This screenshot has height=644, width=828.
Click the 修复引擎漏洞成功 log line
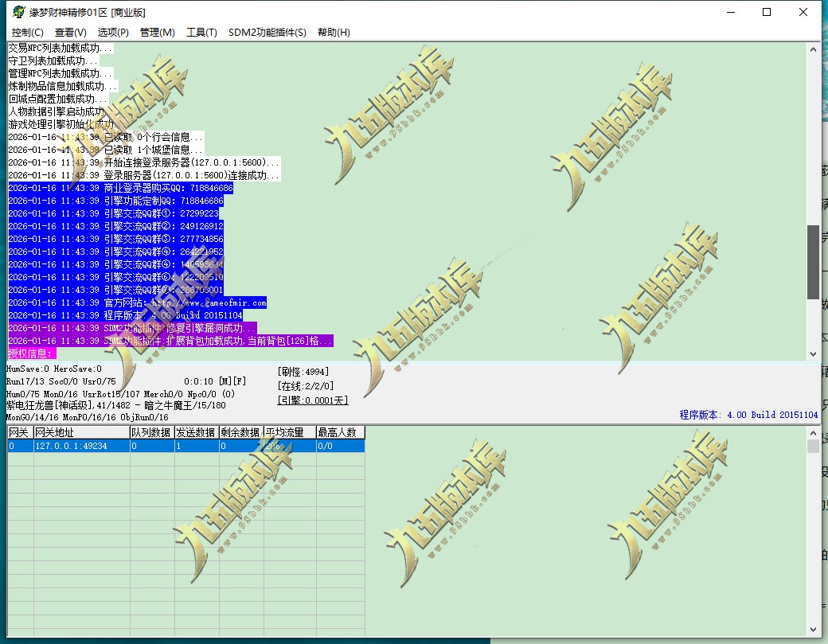coord(132,328)
